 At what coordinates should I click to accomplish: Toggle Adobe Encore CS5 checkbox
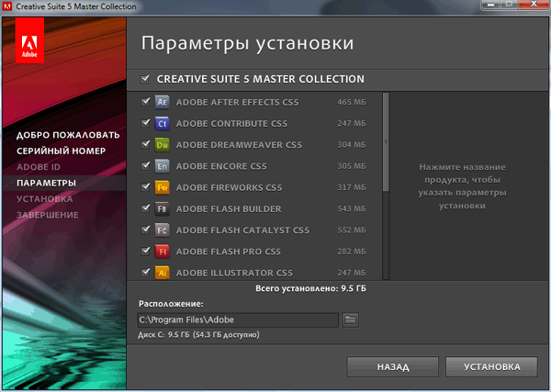(145, 166)
